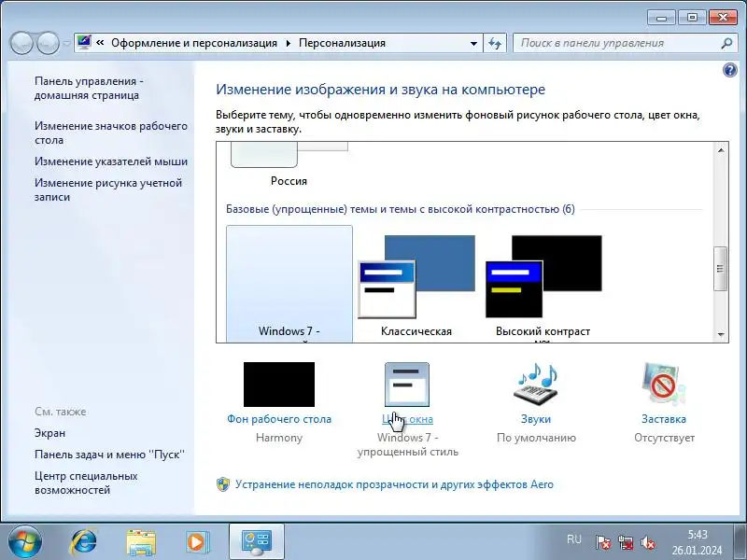Click the Control Panel taskbar button

click(256, 542)
